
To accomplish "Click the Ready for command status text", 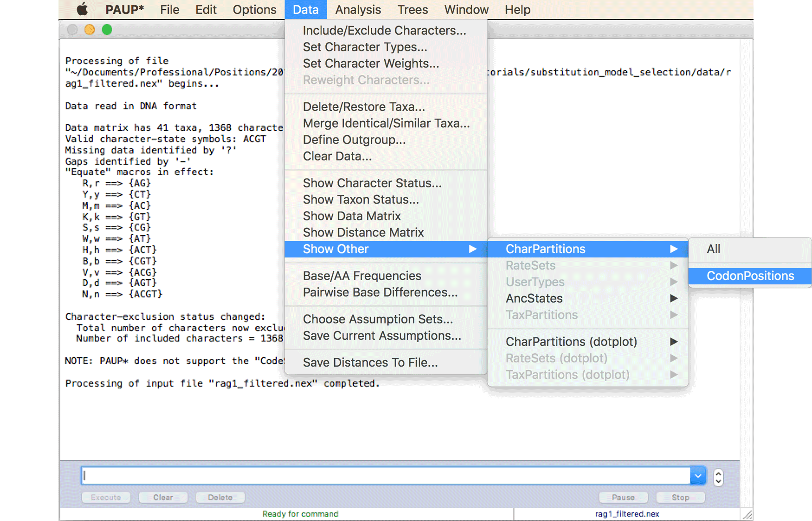I will pos(300,514).
